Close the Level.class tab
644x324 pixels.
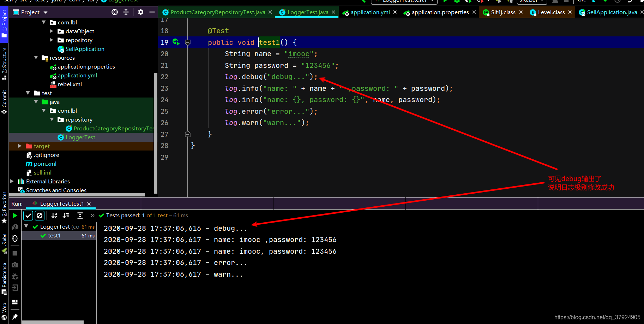click(570, 12)
